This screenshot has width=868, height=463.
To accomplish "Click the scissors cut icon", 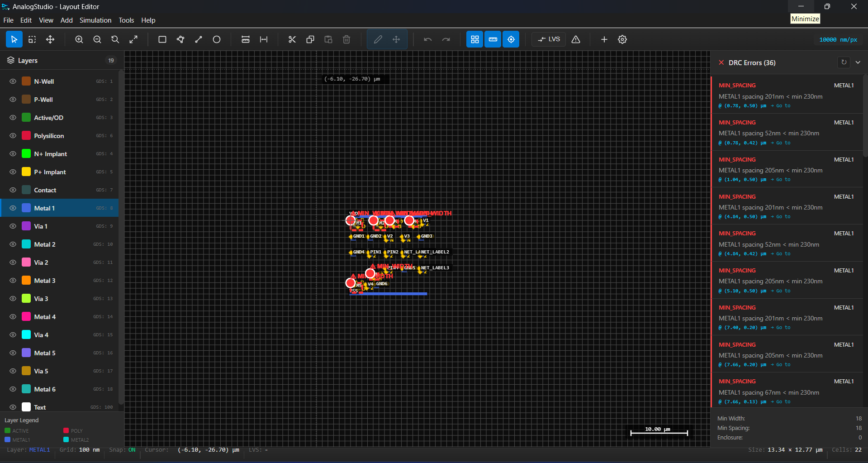I will [292, 39].
